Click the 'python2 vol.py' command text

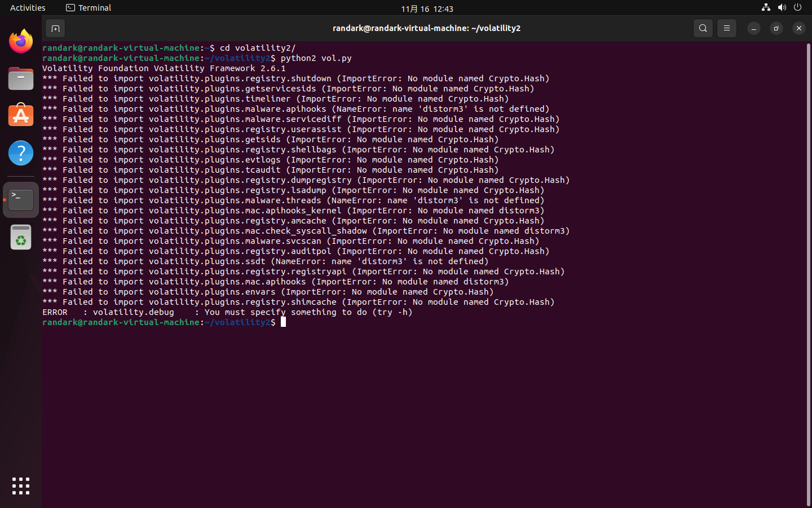tap(316, 58)
